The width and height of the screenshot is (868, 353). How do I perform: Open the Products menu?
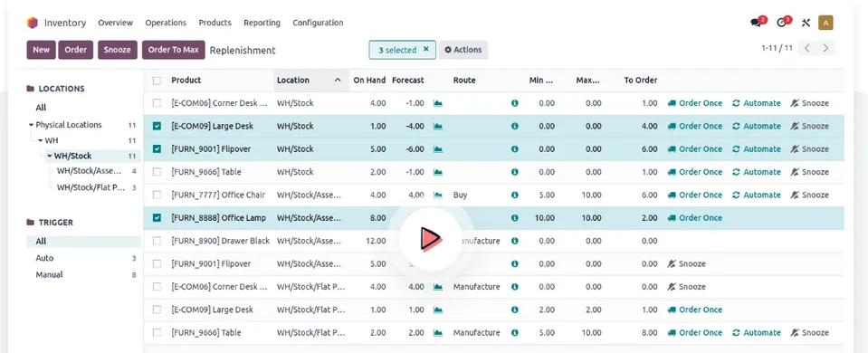click(215, 23)
